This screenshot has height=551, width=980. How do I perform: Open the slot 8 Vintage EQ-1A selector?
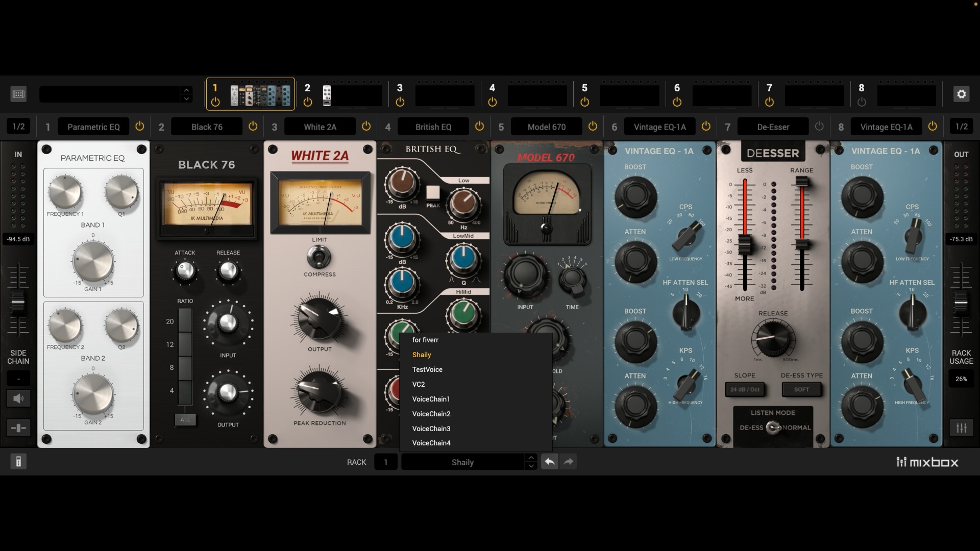coord(887,127)
